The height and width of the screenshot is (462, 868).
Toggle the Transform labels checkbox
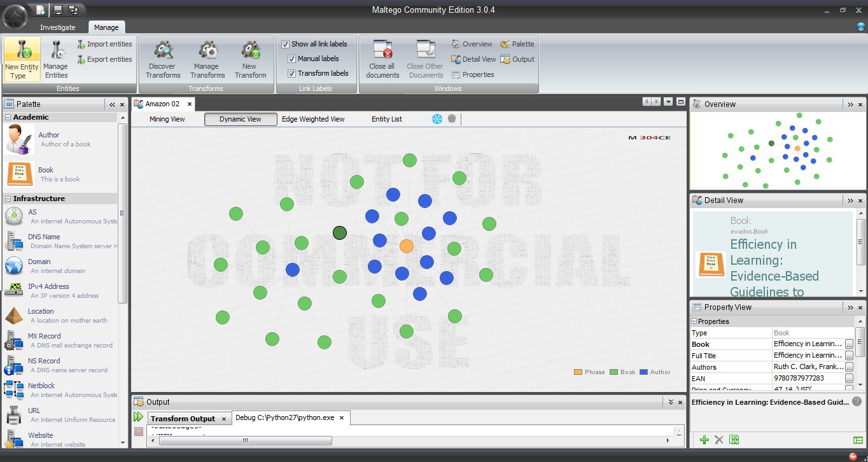pyautogui.click(x=292, y=73)
